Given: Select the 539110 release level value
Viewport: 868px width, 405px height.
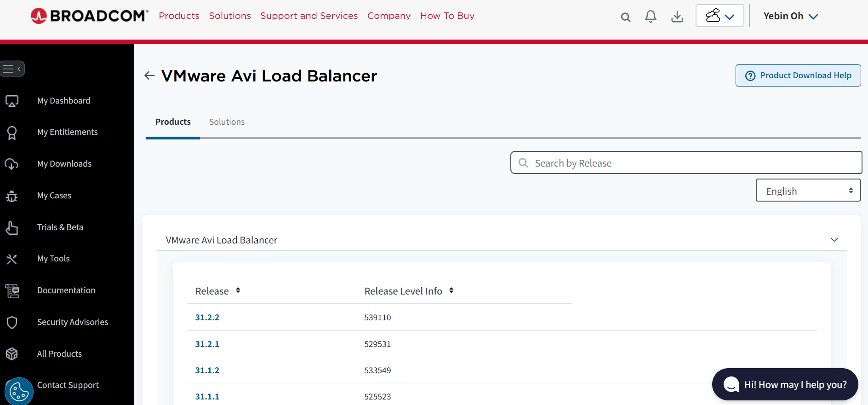Looking at the screenshot, I should pyautogui.click(x=377, y=318).
